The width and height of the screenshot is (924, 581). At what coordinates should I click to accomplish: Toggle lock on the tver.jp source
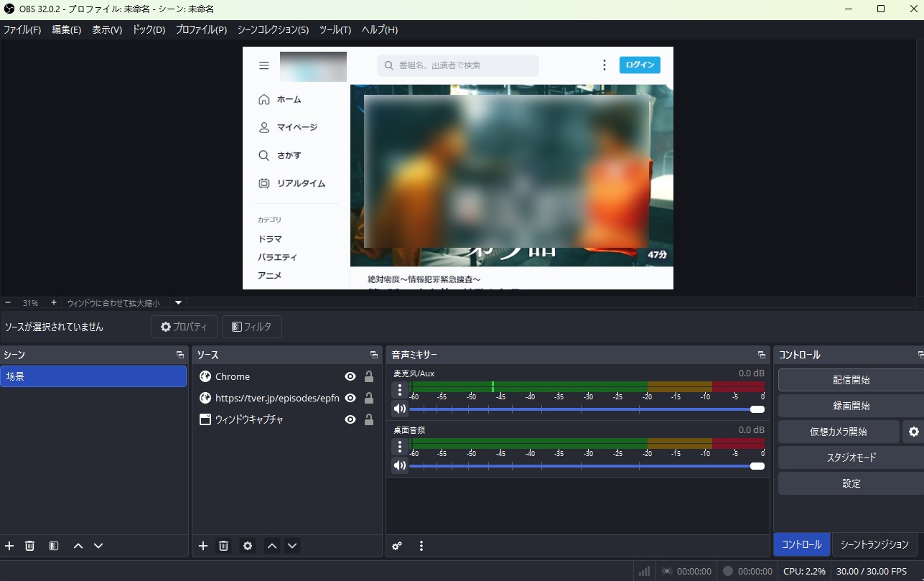[x=369, y=398]
